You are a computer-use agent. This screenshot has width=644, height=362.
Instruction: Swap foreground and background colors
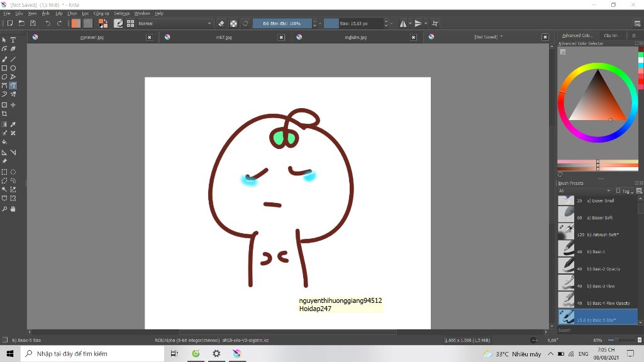[106, 21]
